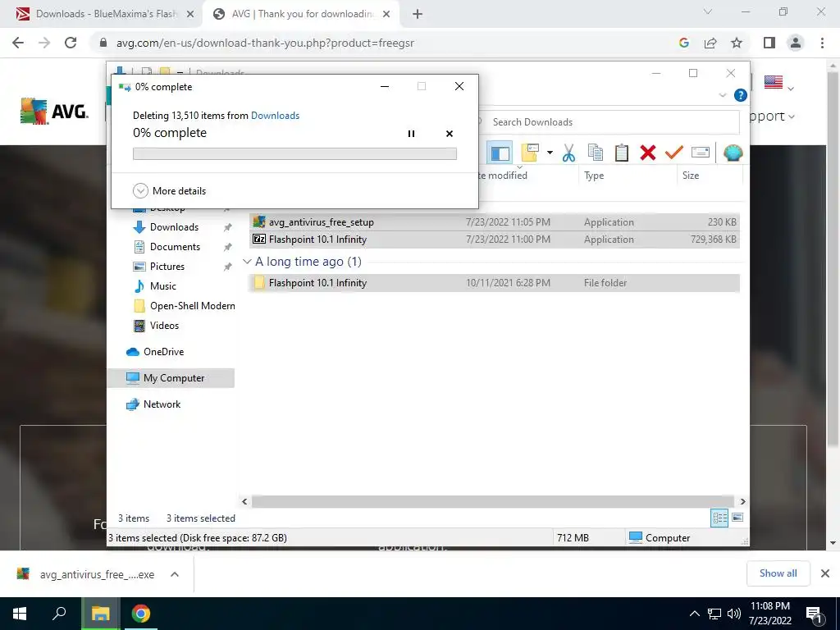Open Open-Shell Modern folder in sidebar
Viewport: 840px width, 630px height.
(192, 306)
